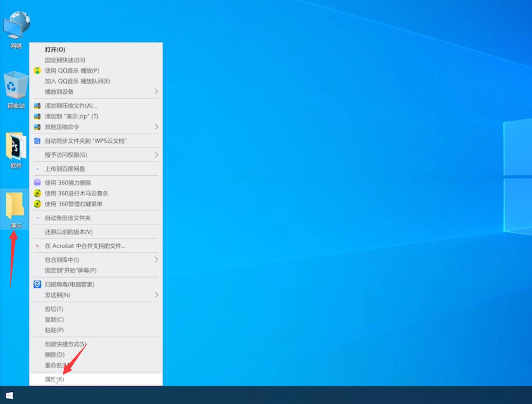Click the archive icon beside 添加到压缩文件(A)...

(37, 106)
